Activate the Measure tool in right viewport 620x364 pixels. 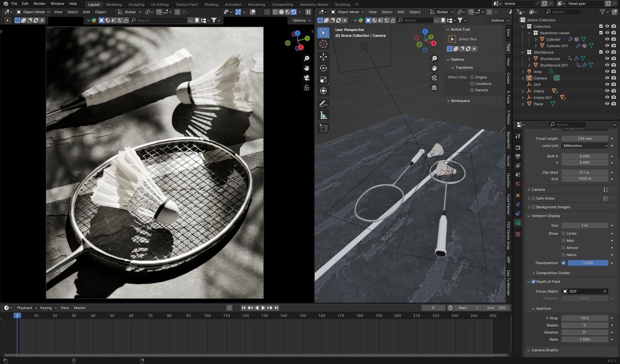pyautogui.click(x=323, y=116)
